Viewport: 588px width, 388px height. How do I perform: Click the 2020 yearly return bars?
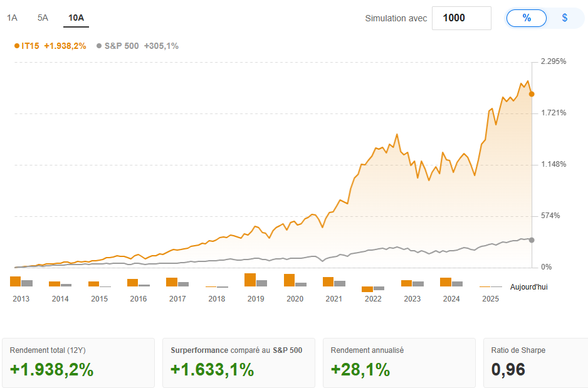coord(295,281)
